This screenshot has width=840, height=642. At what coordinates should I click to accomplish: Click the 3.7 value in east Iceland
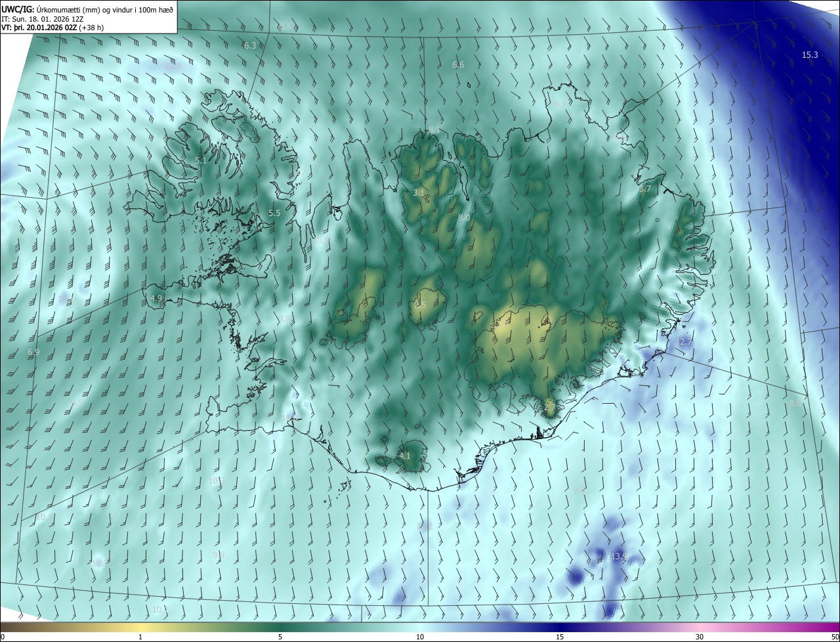click(x=645, y=188)
